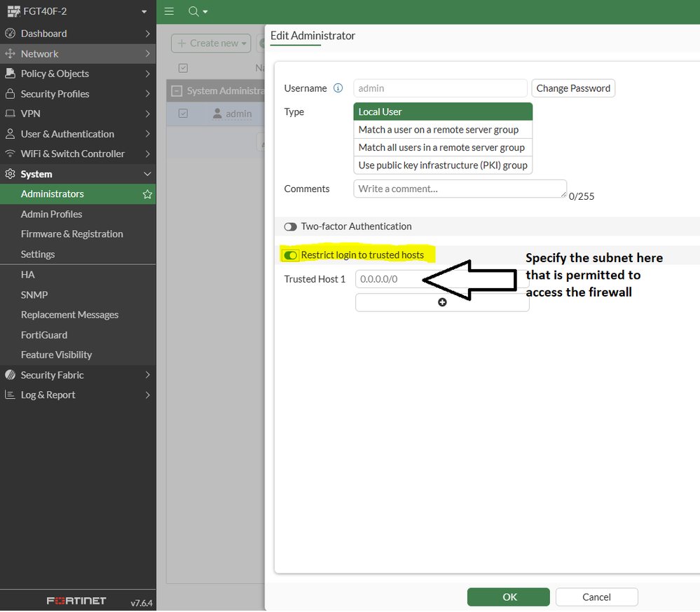This screenshot has width=700, height=612.
Task: Click the Fortinet logo at sidebar bottom
Action: 76,601
